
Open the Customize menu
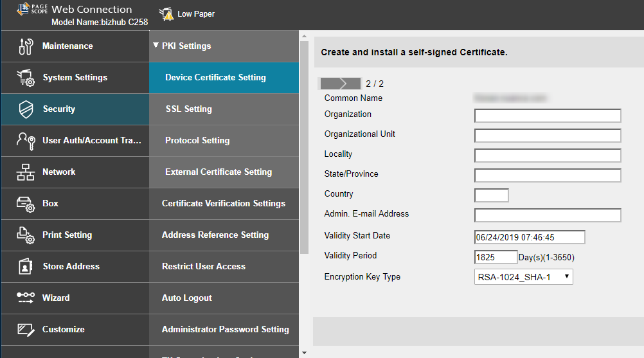click(x=75, y=329)
